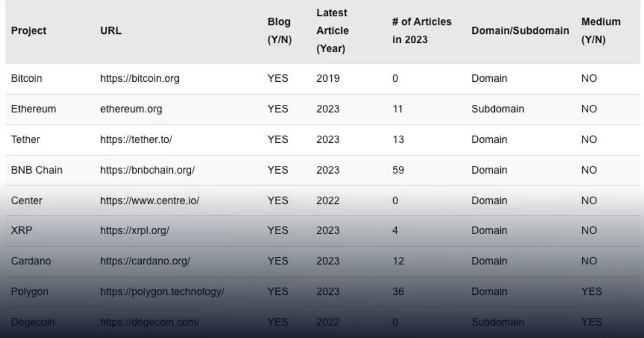Select the BNB Chain project cell
Image resolution: width=644 pixels, height=338 pixels.
point(36,170)
